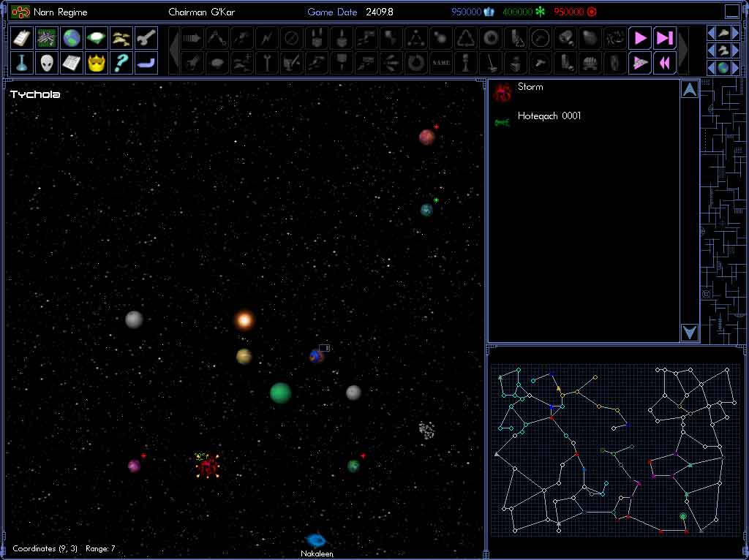749x560 pixels.
Task: Select Storm in the object list
Action: [530, 87]
